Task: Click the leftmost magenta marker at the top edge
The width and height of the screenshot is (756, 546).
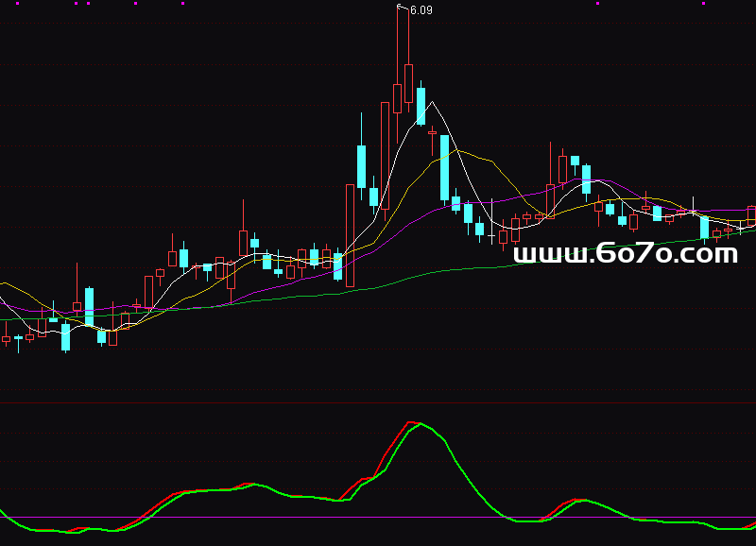Action: click(x=77, y=4)
